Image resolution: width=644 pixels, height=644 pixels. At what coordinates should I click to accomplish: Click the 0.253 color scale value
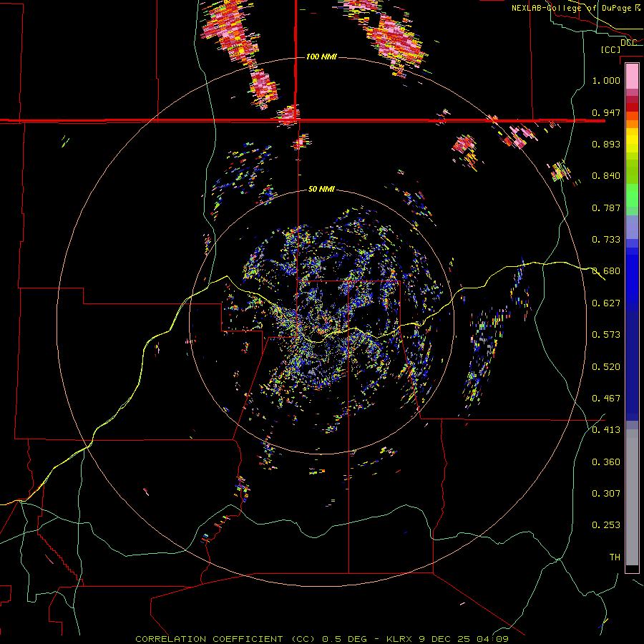606,525
